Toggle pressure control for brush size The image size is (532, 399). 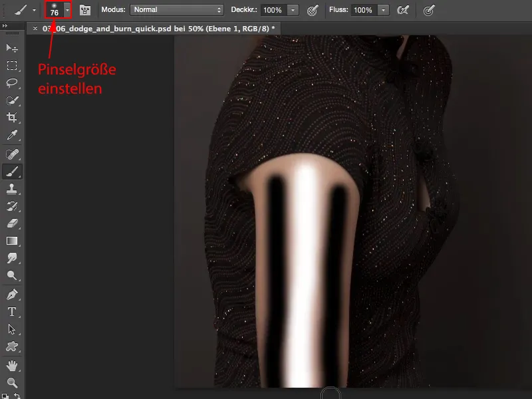(429, 10)
